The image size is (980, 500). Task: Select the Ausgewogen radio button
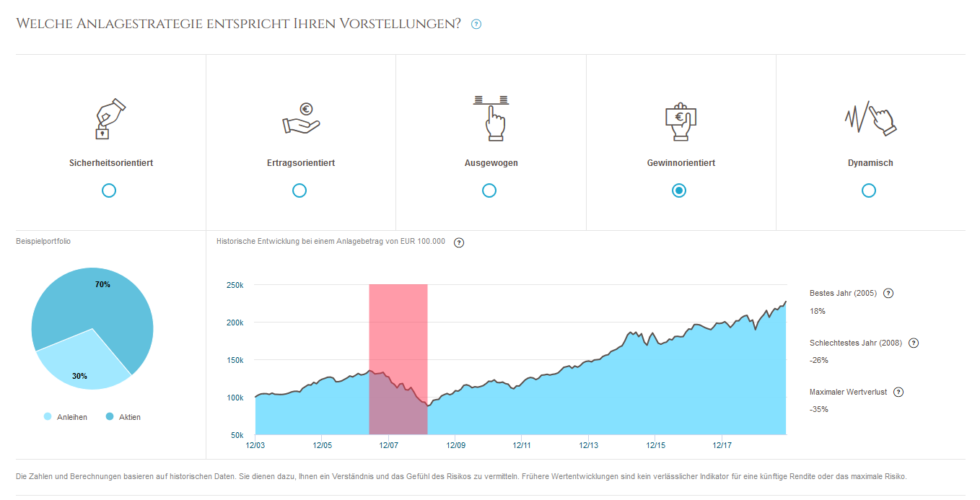tap(489, 190)
